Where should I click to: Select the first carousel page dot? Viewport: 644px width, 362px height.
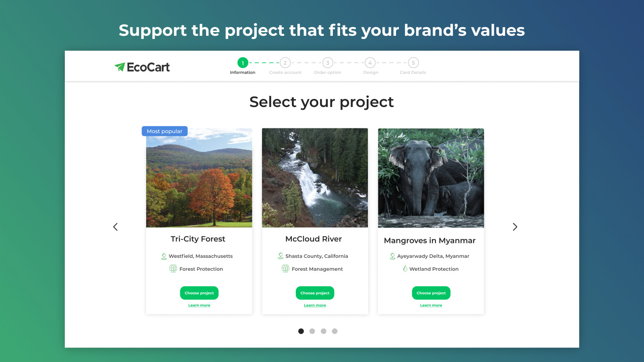(x=301, y=331)
